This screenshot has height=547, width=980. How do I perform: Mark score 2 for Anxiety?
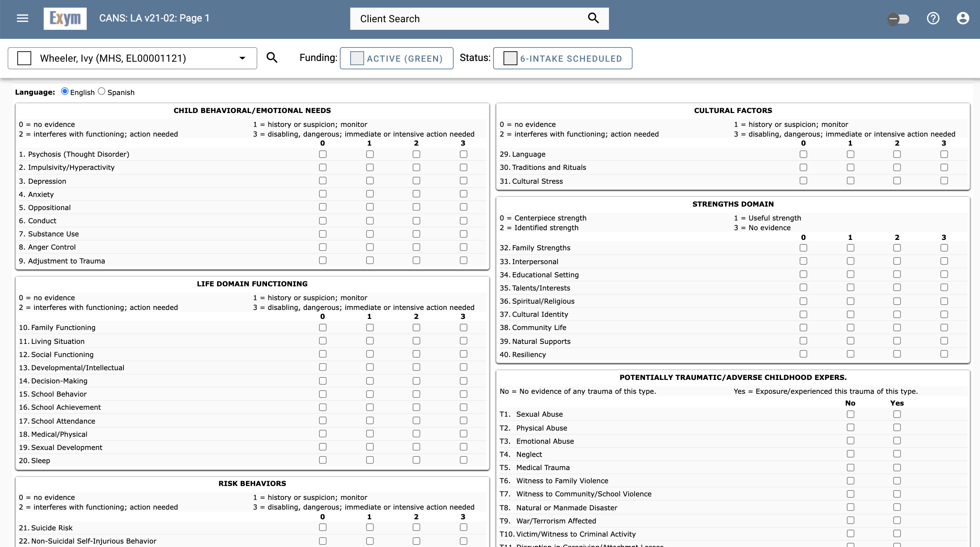click(416, 194)
